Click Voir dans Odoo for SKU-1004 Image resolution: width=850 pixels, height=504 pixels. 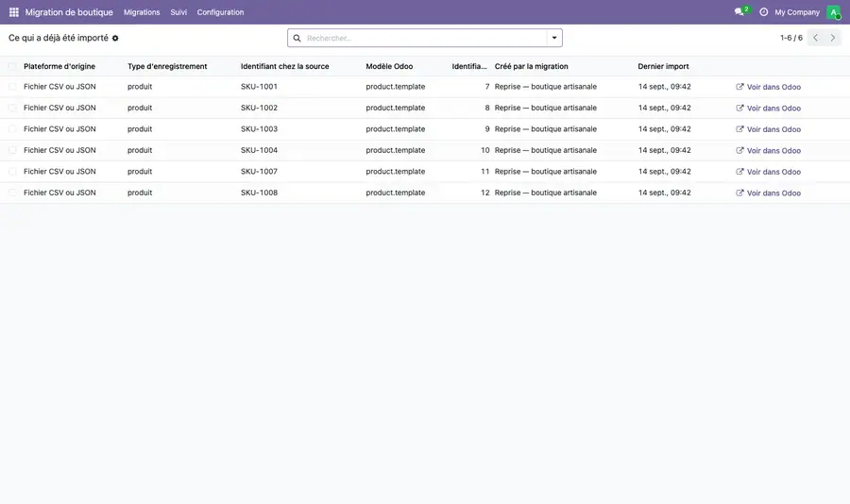tap(768, 150)
